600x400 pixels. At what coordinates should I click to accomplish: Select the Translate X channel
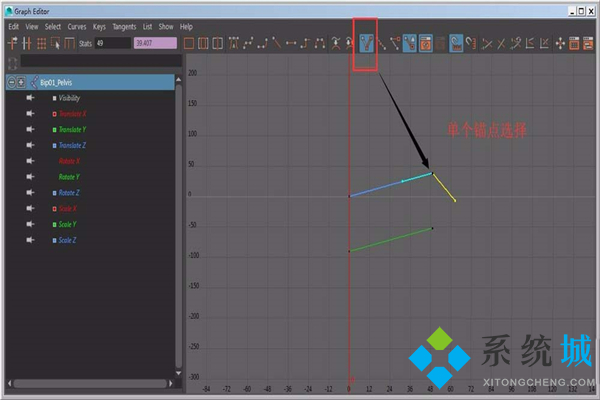pos(73,114)
